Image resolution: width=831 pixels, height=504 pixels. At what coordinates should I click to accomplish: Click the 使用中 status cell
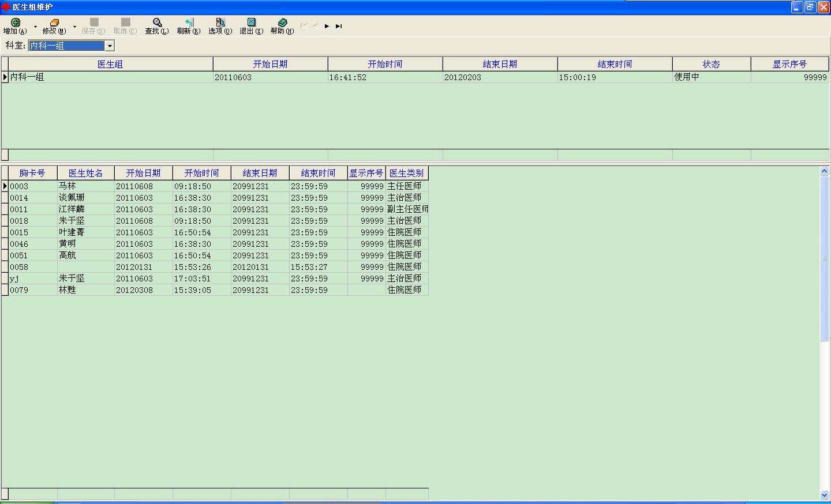(712, 77)
